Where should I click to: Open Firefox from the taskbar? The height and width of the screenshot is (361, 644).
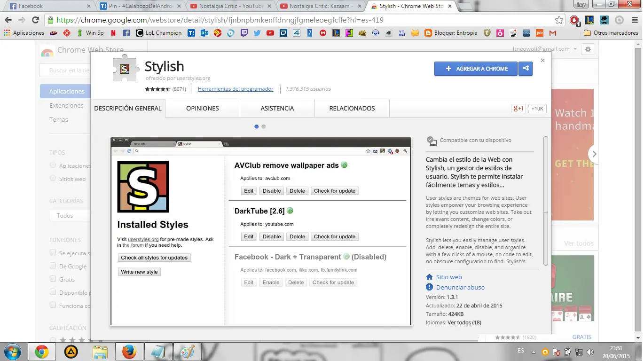(129, 352)
